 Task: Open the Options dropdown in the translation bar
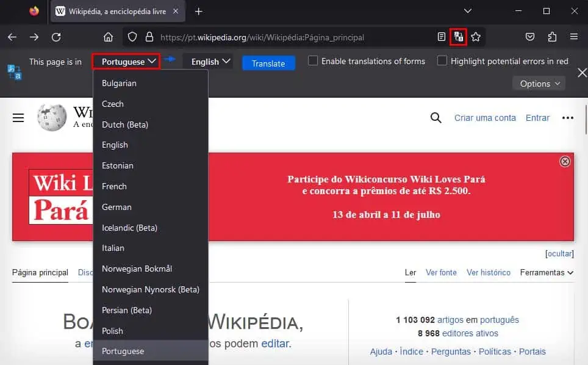(x=539, y=84)
